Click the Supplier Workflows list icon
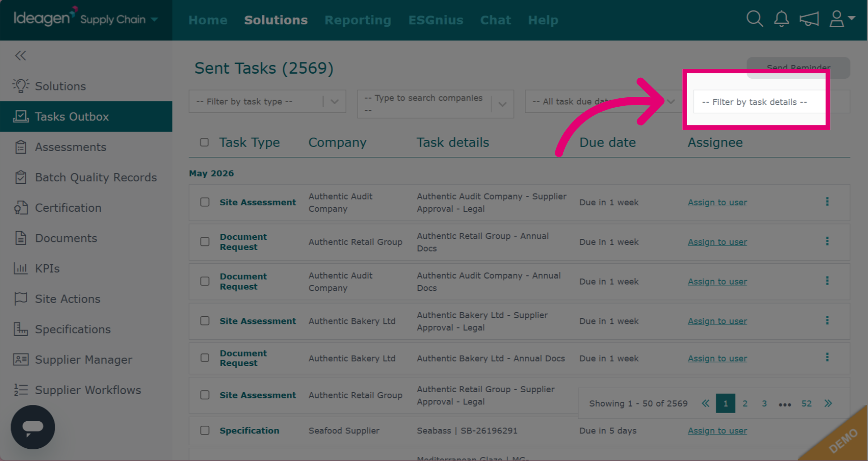 pos(21,390)
